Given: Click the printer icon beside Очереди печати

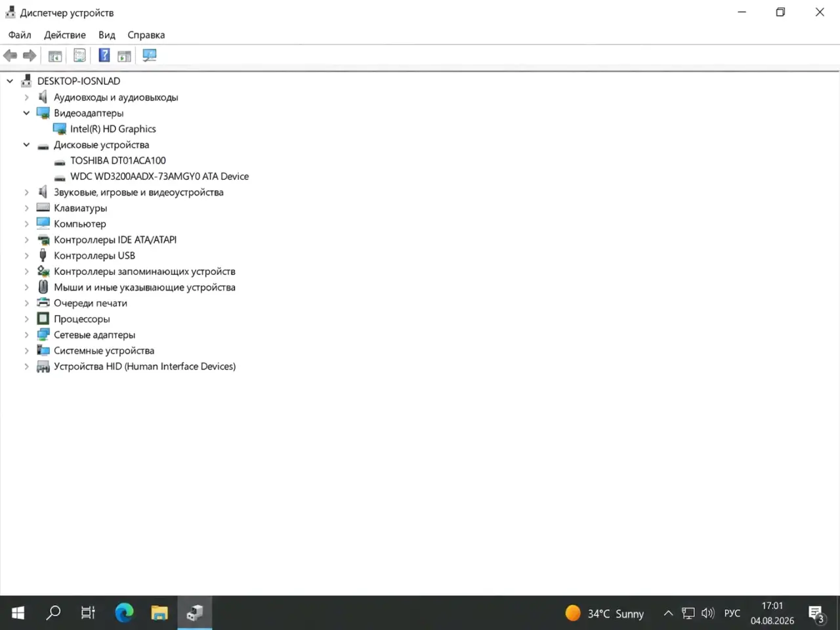Looking at the screenshot, I should tap(43, 303).
